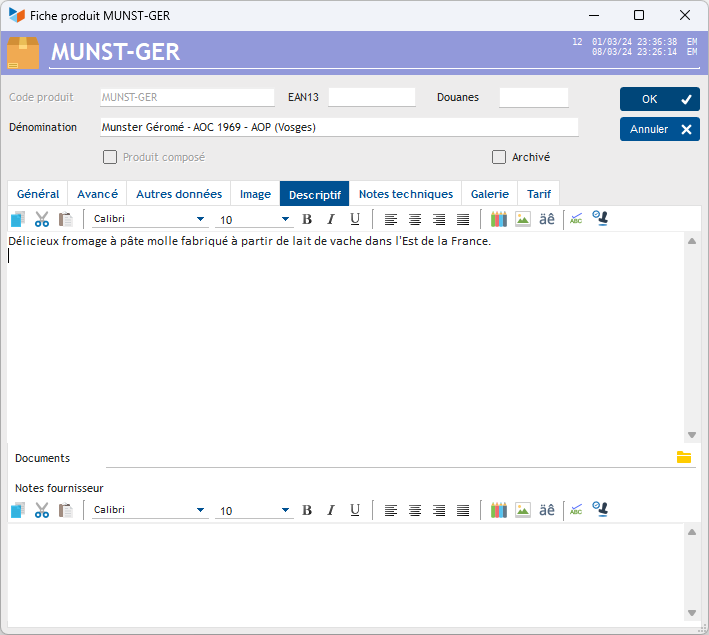The width and height of the screenshot is (709, 635).
Task: Check the Archivé checkbox
Action: point(499,157)
